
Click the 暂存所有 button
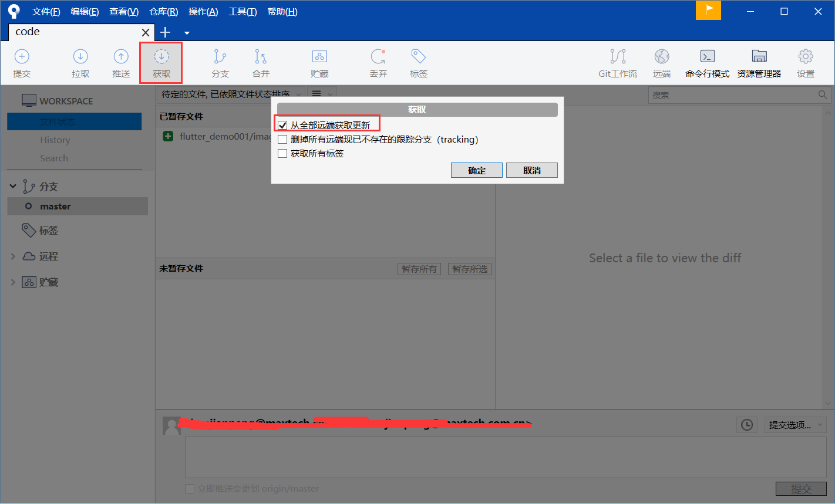pos(419,269)
